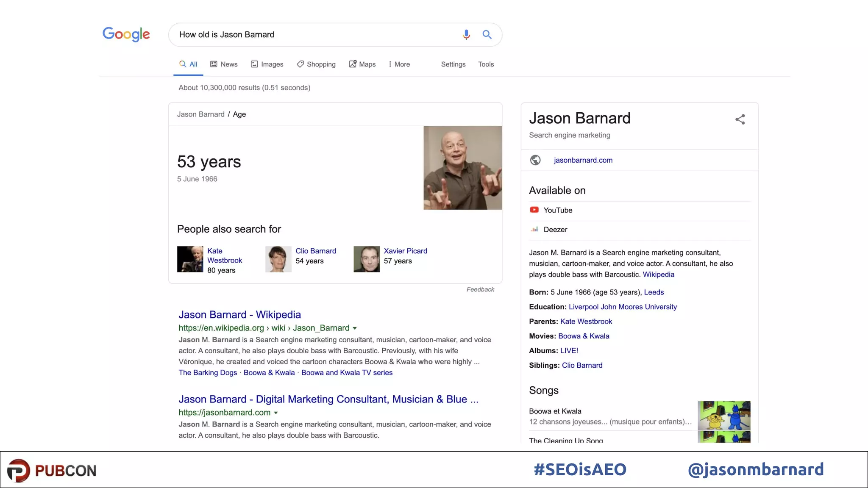Click the blue magnifier search button
The height and width of the screenshot is (488, 868).
(x=487, y=35)
